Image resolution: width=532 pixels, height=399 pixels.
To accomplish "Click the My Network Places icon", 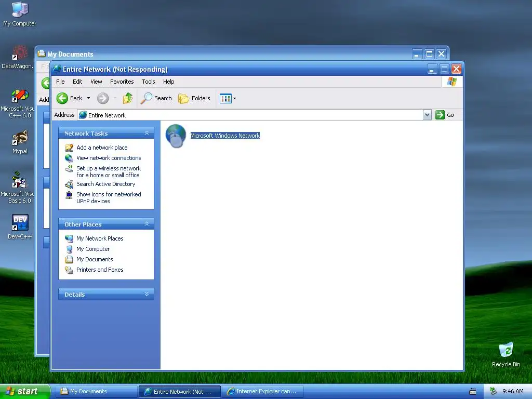I will pyautogui.click(x=69, y=238).
